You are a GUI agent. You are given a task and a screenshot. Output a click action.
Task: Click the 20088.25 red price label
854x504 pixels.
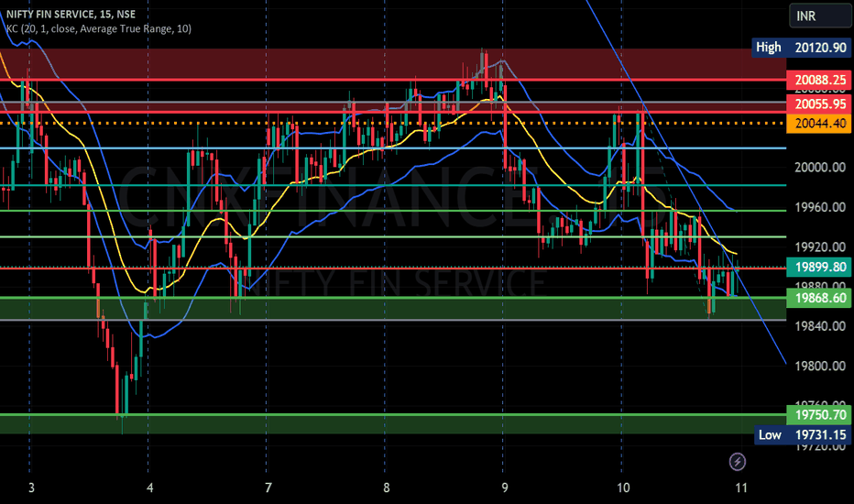pos(818,80)
